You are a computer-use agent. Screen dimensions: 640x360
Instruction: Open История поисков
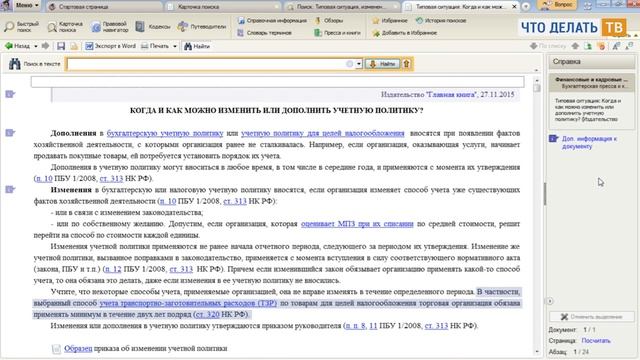tap(441, 20)
